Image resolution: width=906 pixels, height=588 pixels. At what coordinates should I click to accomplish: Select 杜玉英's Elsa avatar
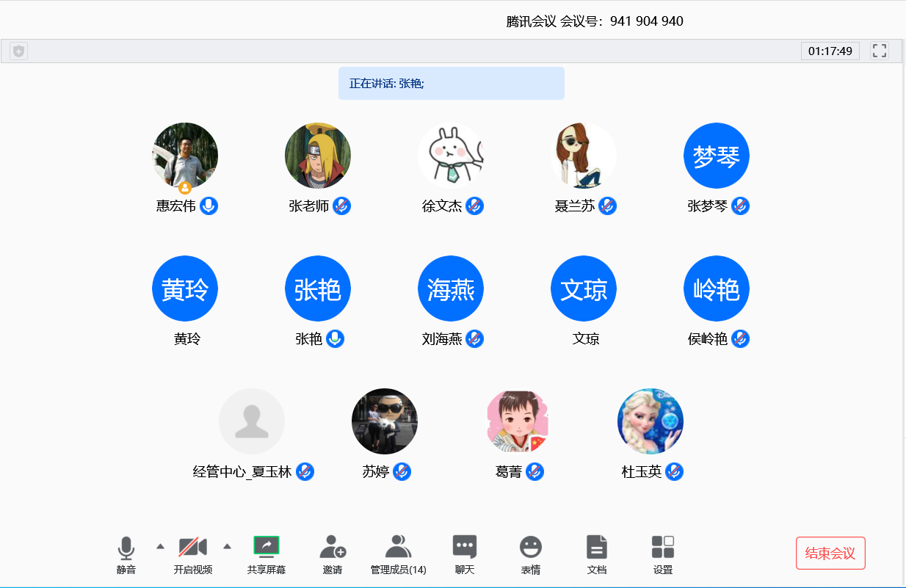650,421
